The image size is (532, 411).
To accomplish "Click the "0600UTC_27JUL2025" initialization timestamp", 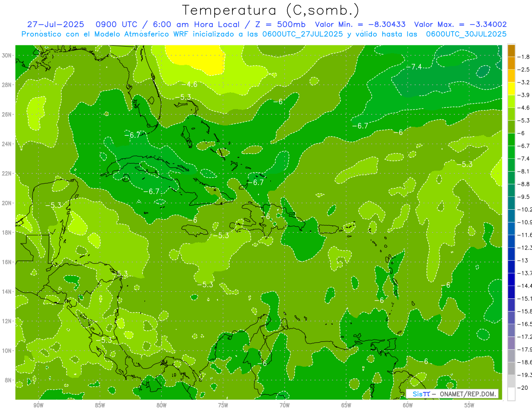I will 303,34.
